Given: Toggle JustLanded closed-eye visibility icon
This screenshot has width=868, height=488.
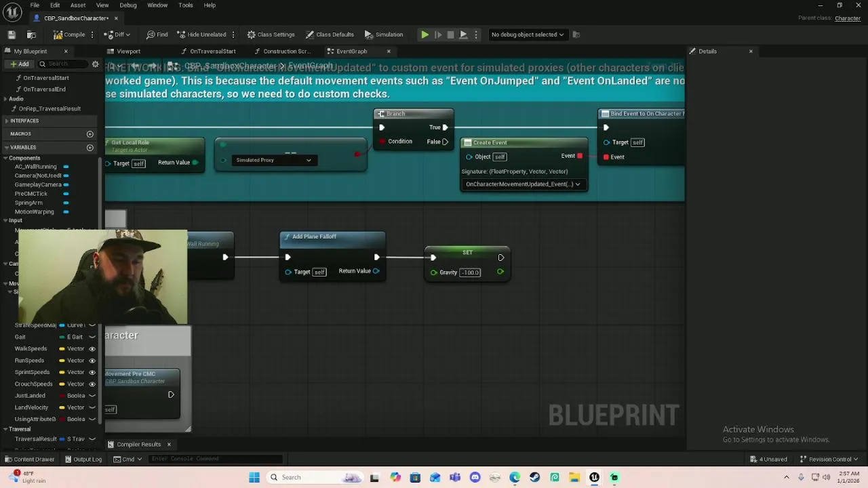Looking at the screenshot, I should click(x=92, y=396).
